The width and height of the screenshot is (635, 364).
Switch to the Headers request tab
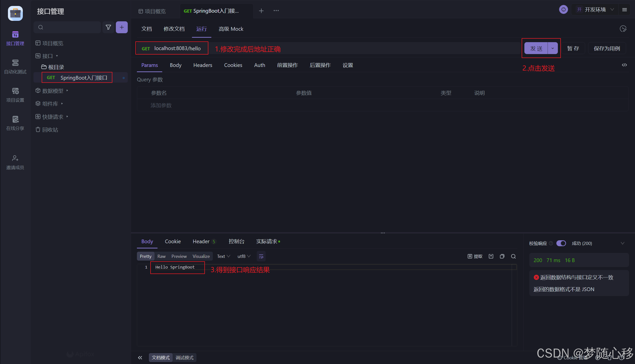point(203,65)
